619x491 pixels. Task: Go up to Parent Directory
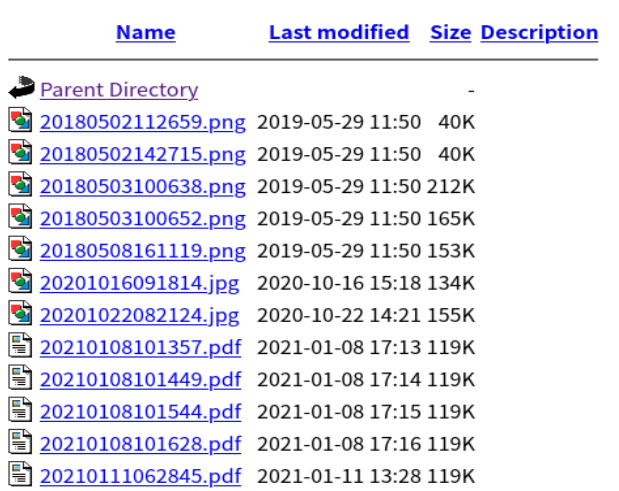point(119,90)
